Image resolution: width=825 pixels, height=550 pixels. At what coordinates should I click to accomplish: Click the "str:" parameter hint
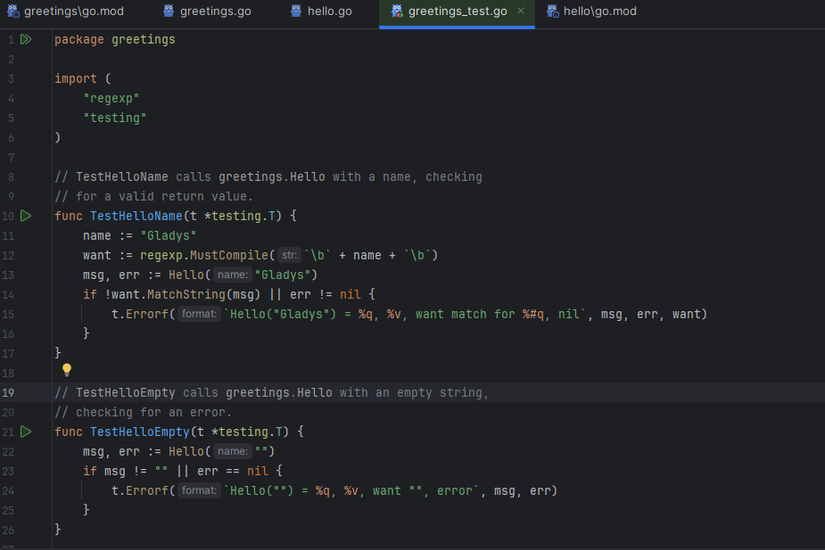pyautogui.click(x=289, y=255)
